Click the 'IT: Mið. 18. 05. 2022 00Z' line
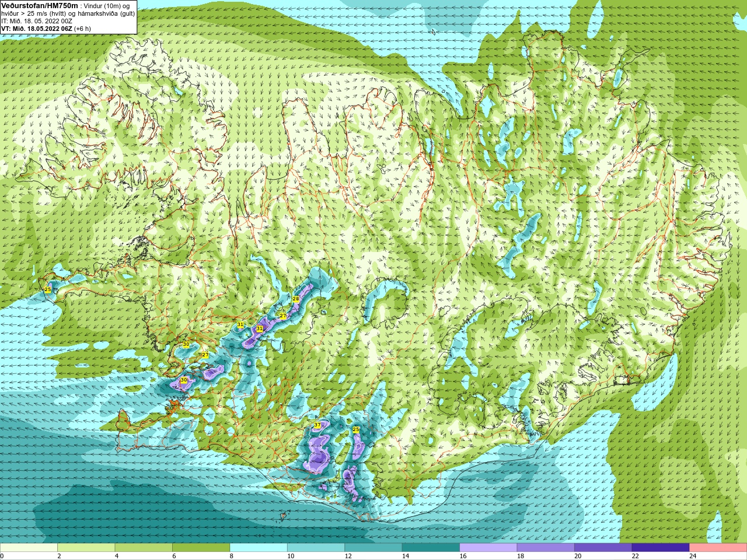Image resolution: width=747 pixels, height=560 pixels. click(36, 21)
